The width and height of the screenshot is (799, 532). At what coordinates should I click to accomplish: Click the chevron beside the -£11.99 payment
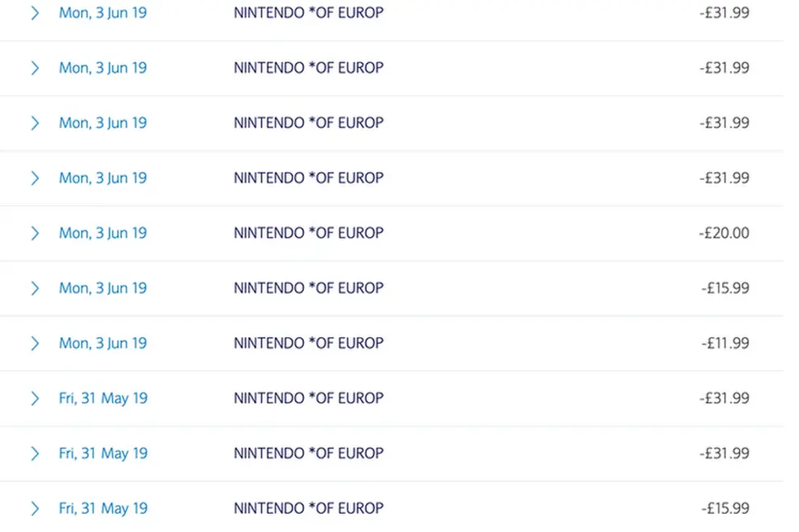[x=34, y=343]
